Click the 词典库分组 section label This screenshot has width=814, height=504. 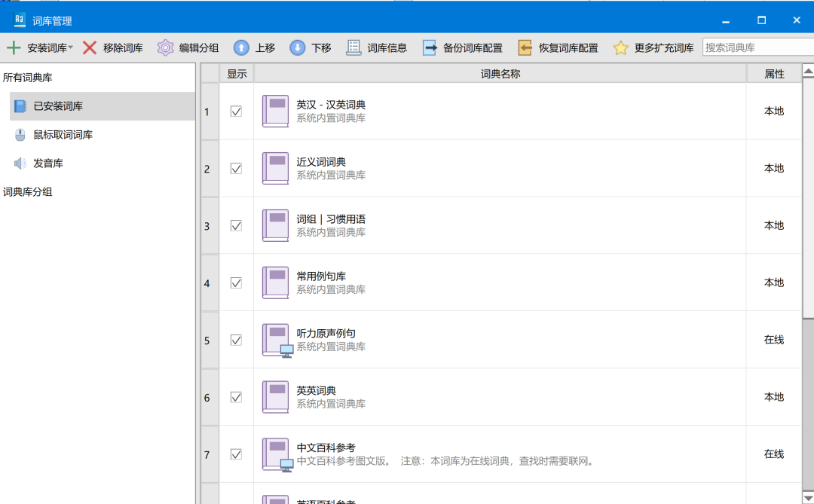(x=28, y=192)
